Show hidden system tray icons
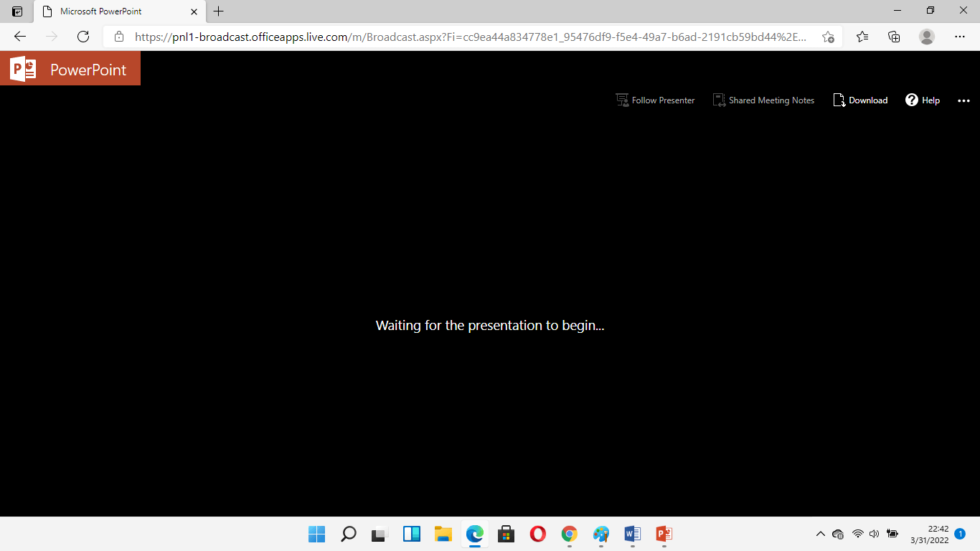The width and height of the screenshot is (980, 551). [821, 534]
